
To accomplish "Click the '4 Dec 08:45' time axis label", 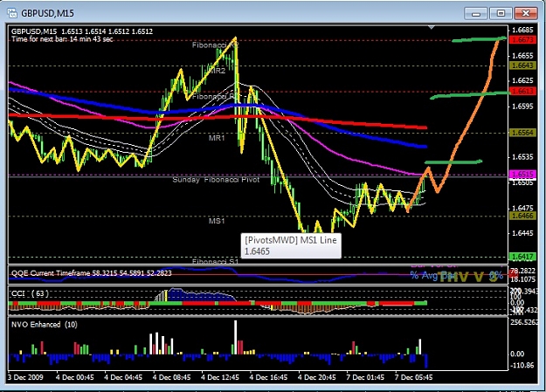I will (x=172, y=377).
